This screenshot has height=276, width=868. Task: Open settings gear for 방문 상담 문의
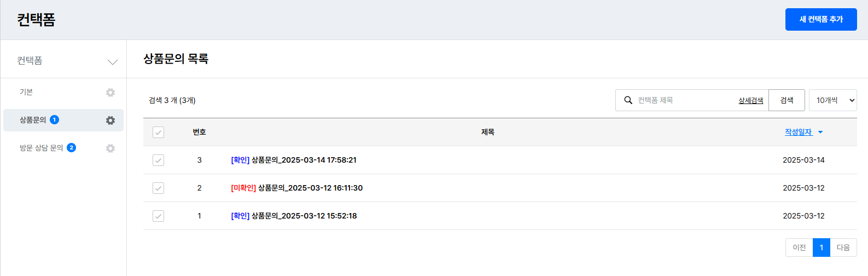110,148
